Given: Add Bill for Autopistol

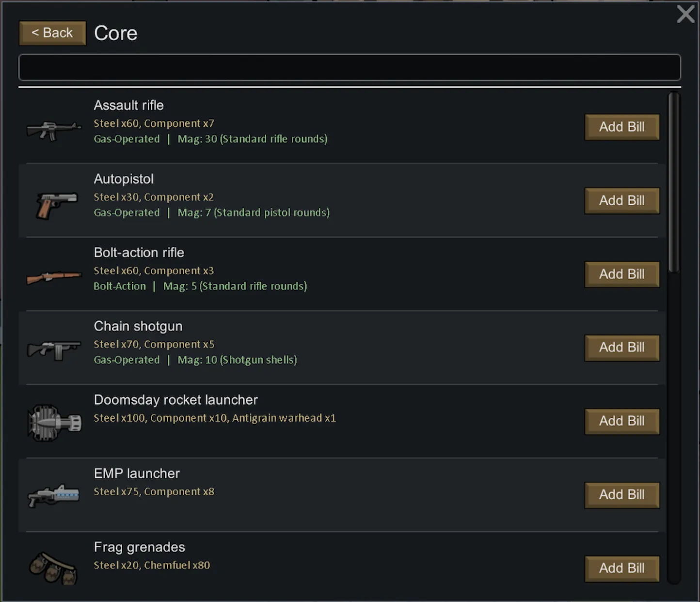Looking at the screenshot, I should [x=621, y=201].
